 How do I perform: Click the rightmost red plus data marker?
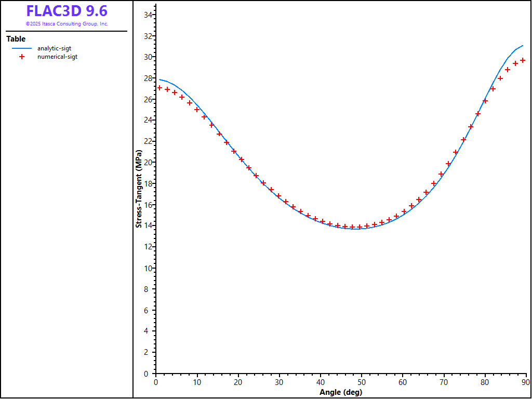[x=523, y=60]
